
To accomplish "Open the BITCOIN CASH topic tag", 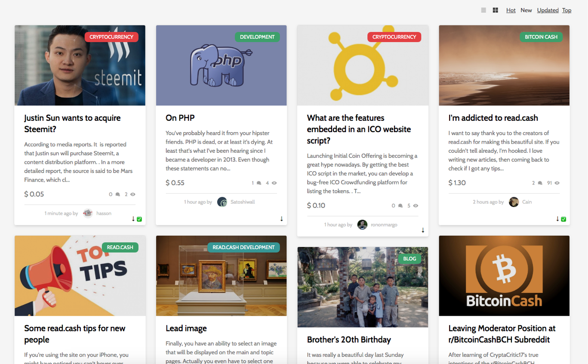I will click(541, 37).
